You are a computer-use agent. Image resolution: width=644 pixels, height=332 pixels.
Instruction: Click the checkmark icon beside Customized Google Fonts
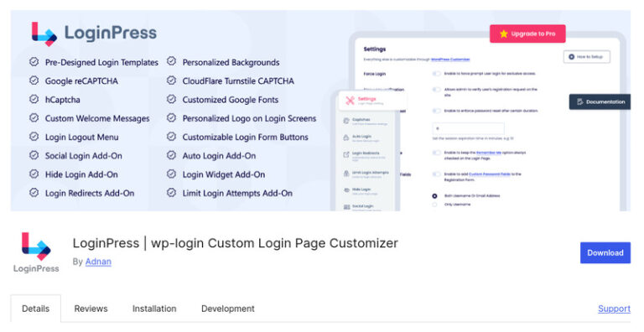[171, 99]
